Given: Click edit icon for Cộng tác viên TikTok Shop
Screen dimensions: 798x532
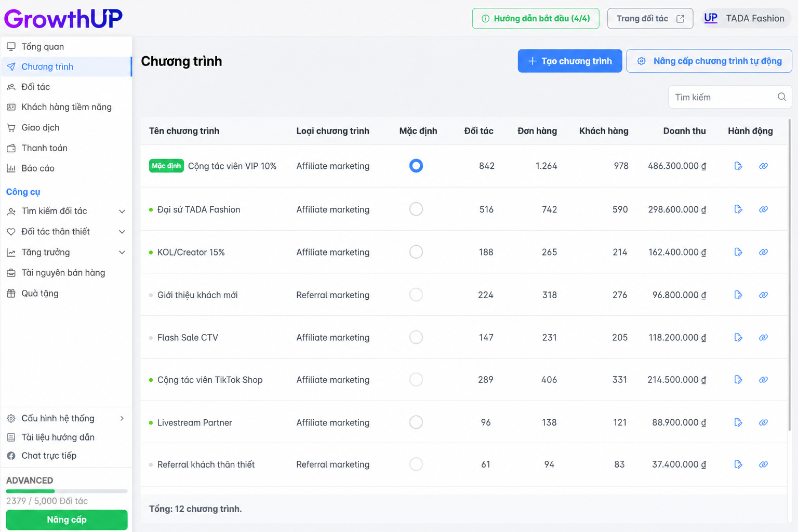Looking at the screenshot, I should click(738, 380).
